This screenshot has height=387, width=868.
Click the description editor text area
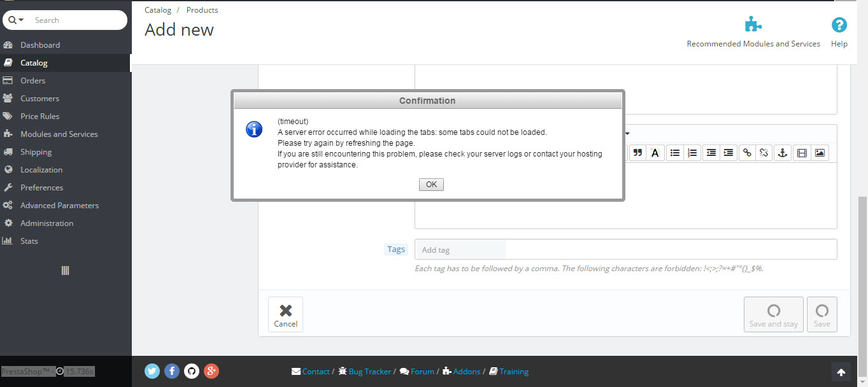coord(625,195)
